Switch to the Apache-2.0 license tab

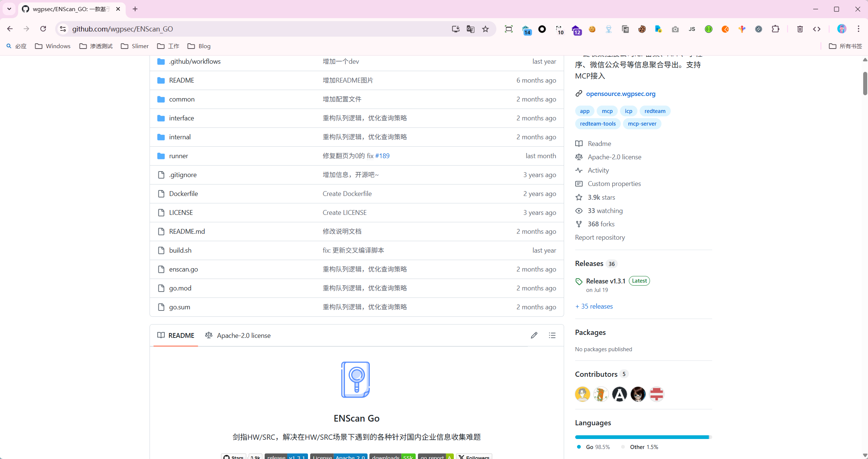238,335
